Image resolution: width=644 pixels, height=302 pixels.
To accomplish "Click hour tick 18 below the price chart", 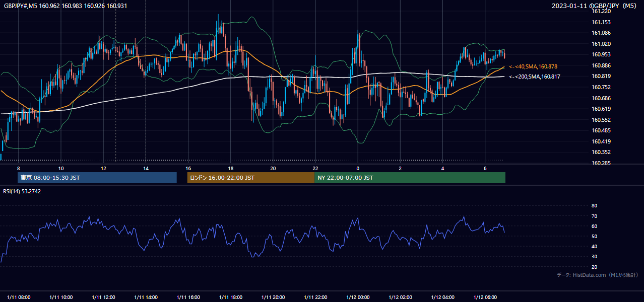I will point(231,168).
